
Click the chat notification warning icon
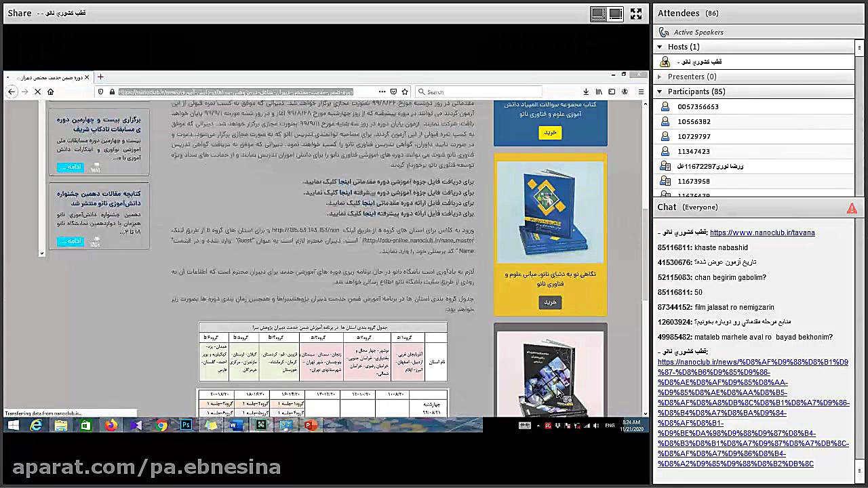tap(852, 208)
